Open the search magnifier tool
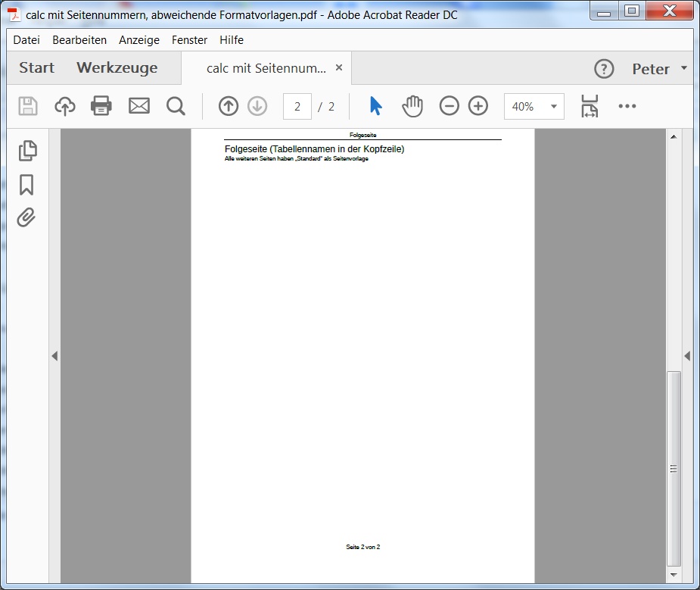This screenshot has width=700, height=590. (176, 106)
